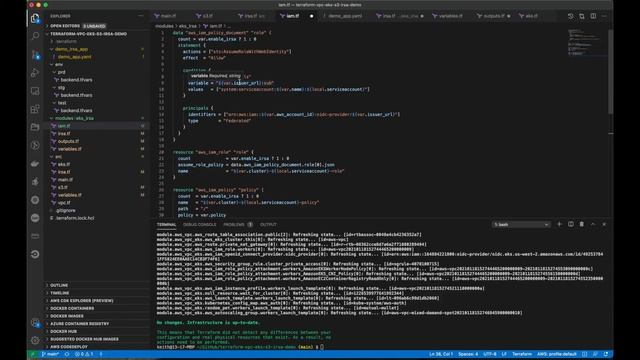Click unsaved dot on iam.tf tab

(311, 16)
